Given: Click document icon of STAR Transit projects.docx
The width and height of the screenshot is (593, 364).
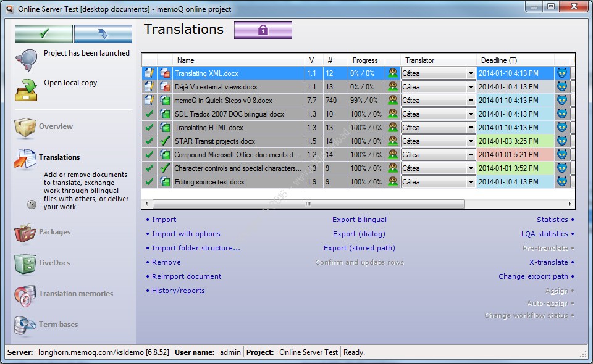Looking at the screenshot, I should [164, 141].
